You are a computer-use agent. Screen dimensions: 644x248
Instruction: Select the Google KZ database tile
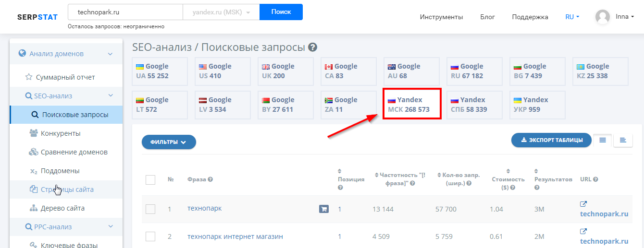click(600, 71)
